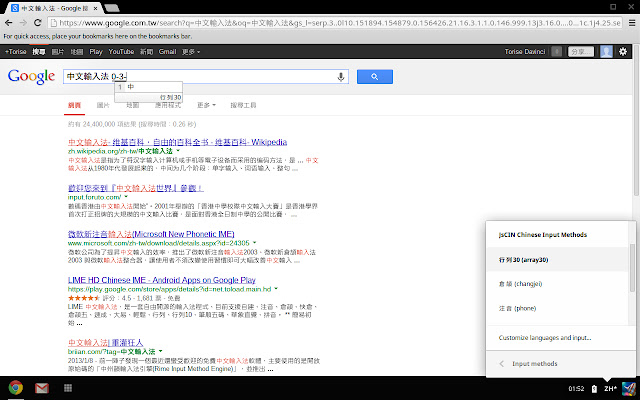Screen dimensions: 640x400
Task: Open the apps launcher grid icon
Action: [69, 388]
